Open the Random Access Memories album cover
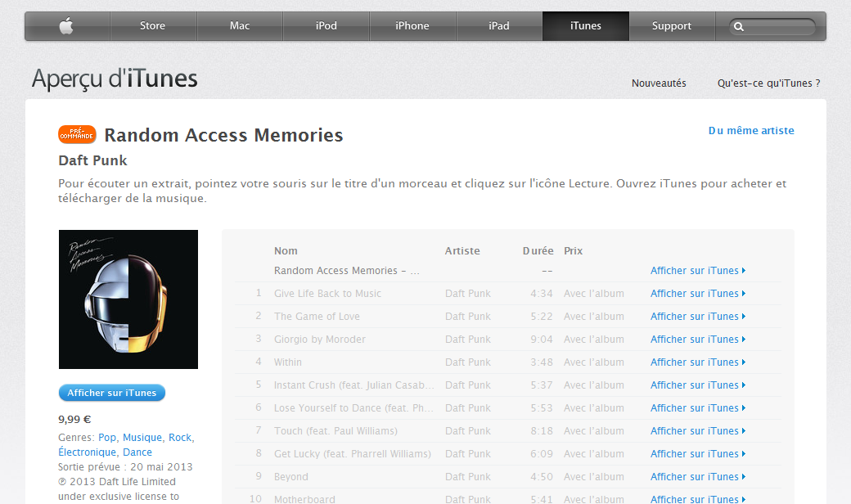This screenshot has height=504, width=851. pos(128,299)
